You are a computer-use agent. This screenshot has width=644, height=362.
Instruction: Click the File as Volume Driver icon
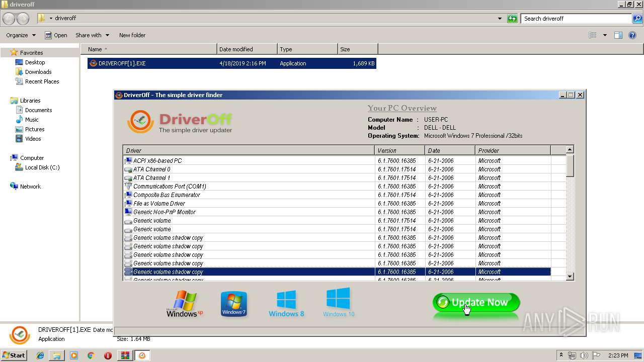(x=128, y=203)
